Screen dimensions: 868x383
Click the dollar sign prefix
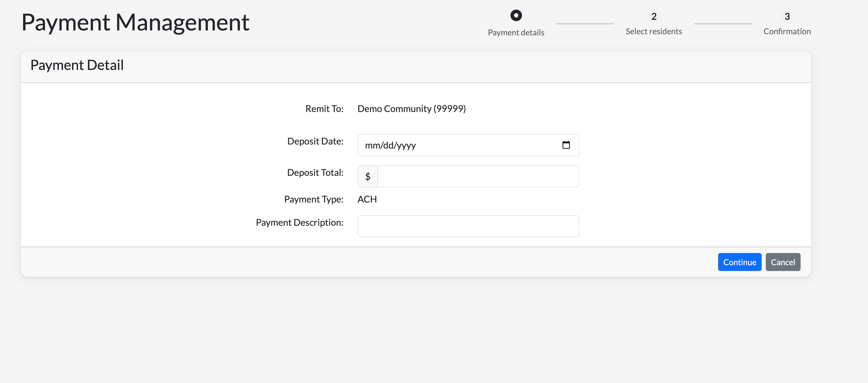[x=367, y=176]
